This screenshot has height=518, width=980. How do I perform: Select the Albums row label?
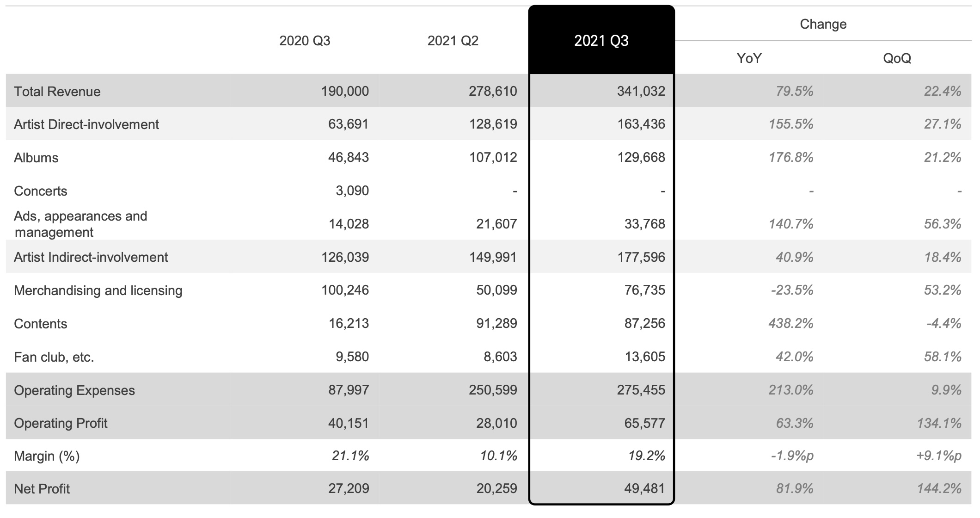tap(36, 158)
